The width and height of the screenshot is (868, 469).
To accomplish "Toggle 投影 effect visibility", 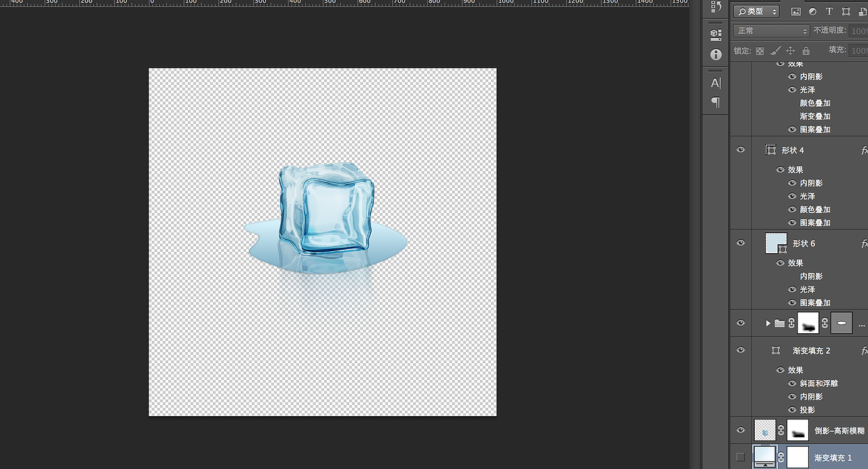I will click(792, 410).
